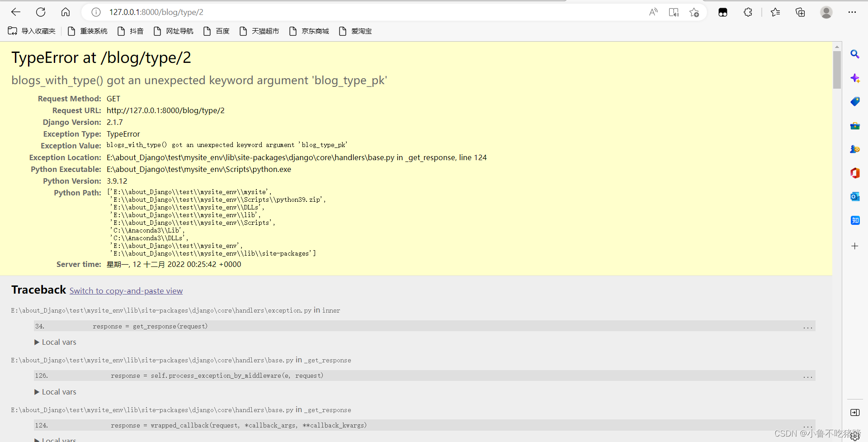Click code line 34 get_response(request)
This screenshot has height=442, width=868.
click(425, 326)
